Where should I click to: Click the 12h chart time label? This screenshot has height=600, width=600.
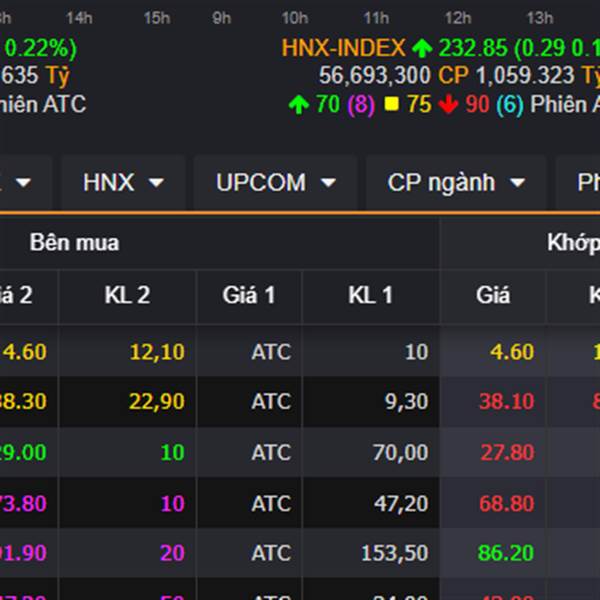[x=458, y=18]
